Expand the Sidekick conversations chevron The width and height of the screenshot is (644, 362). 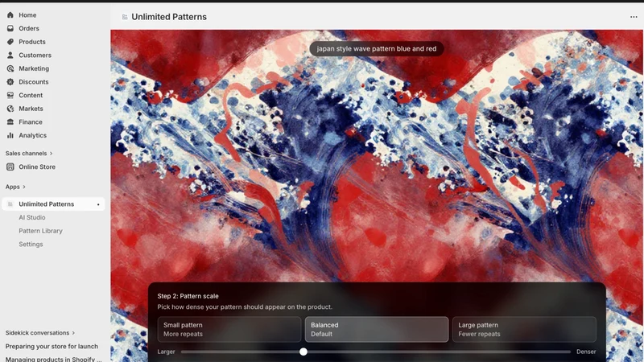(73, 333)
